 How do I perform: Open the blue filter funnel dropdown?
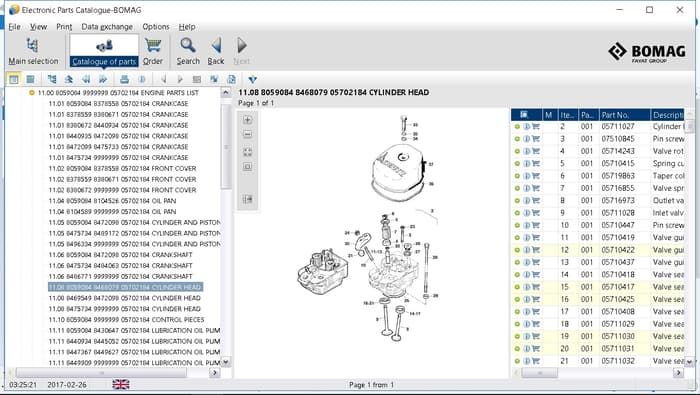(253, 79)
